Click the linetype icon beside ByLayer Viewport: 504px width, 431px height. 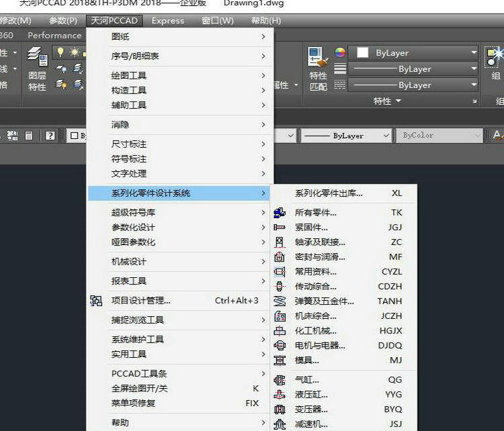[x=340, y=85]
